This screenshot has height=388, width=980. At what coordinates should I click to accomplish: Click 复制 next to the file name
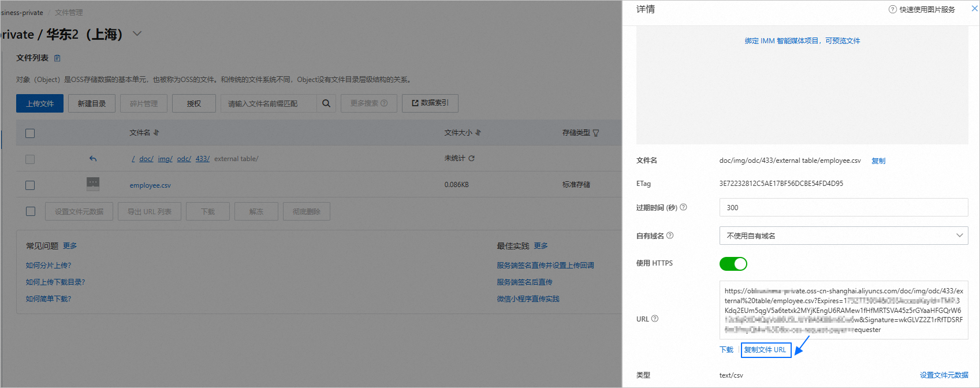pyautogui.click(x=878, y=161)
